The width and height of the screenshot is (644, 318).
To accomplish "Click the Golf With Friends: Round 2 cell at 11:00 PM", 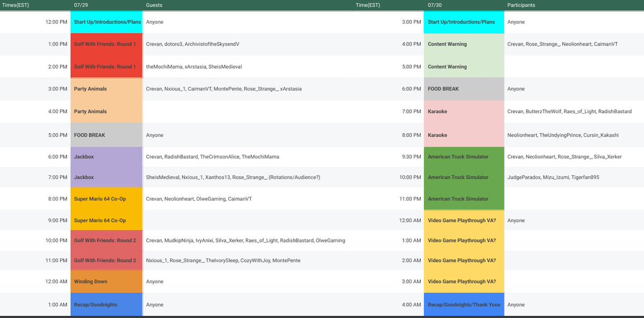I will pyautogui.click(x=106, y=261).
